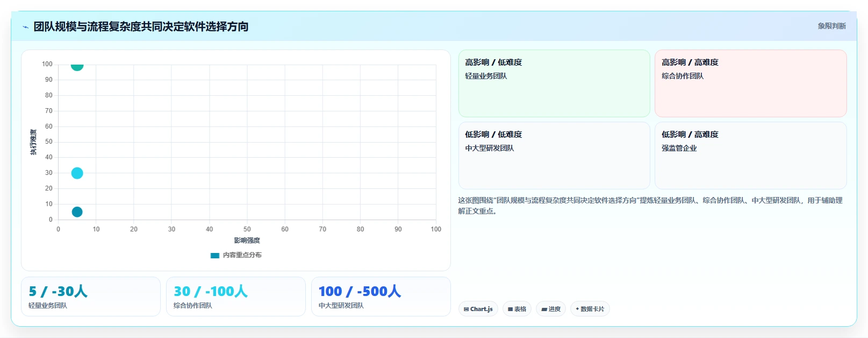
Task: Select the 100 / -500人 stat card
Action: click(381, 297)
